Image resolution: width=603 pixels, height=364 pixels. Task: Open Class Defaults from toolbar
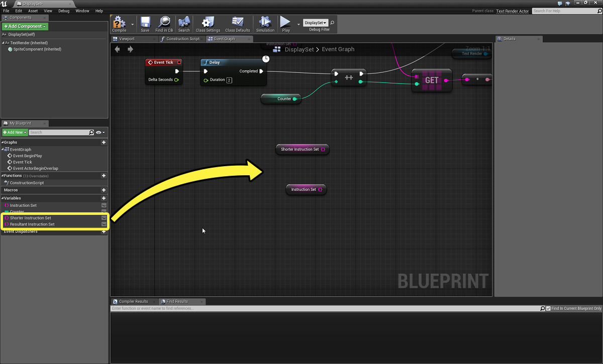[x=238, y=23]
